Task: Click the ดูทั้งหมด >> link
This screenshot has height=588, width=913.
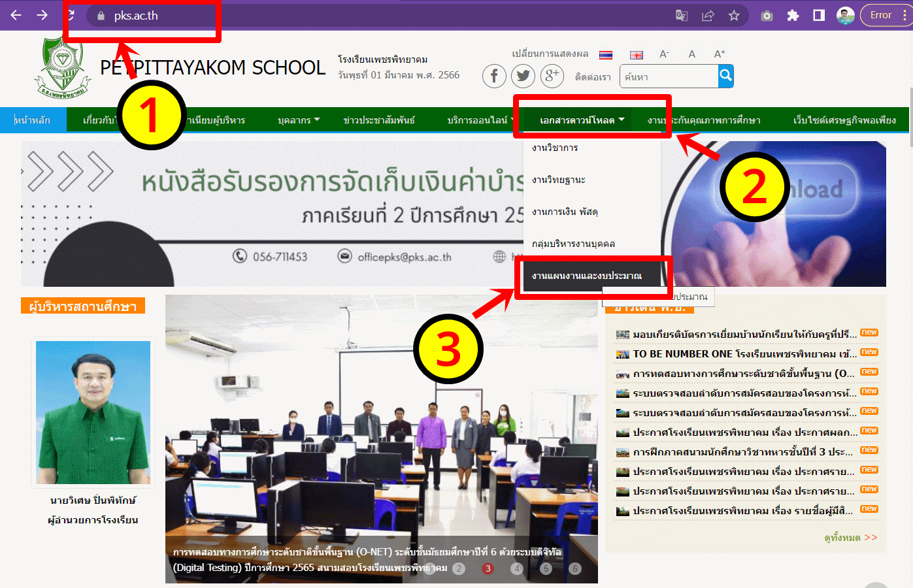Action: (850, 538)
